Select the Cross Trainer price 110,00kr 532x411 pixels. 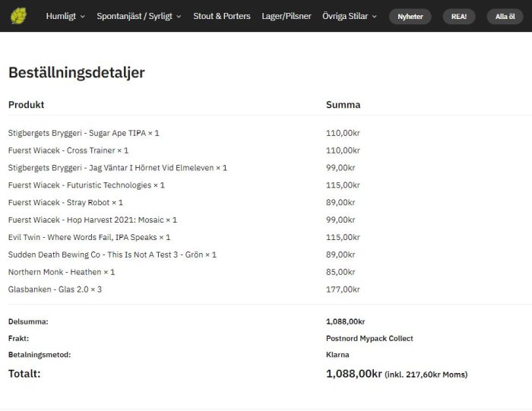343,150
